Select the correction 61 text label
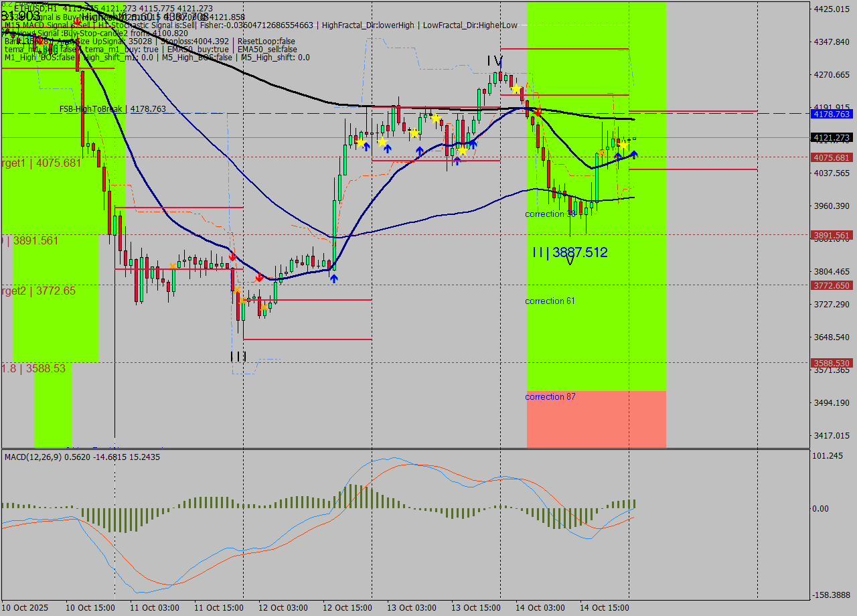 (549, 301)
